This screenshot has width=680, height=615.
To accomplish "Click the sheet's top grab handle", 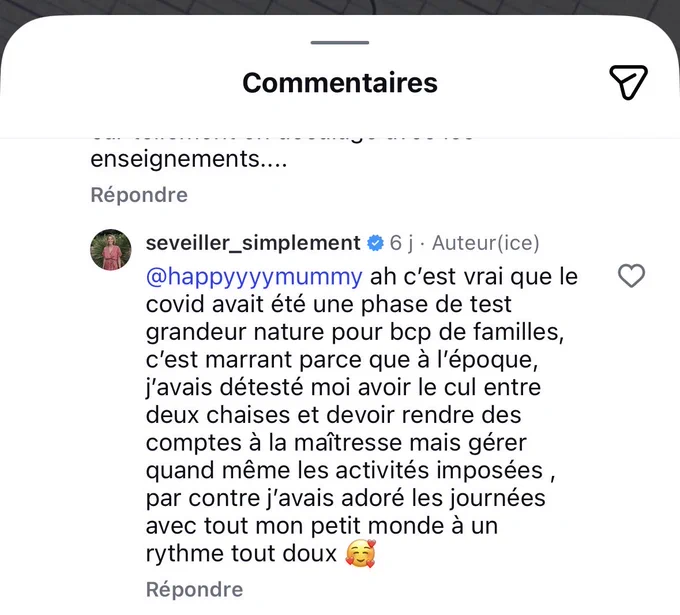I will [340, 43].
